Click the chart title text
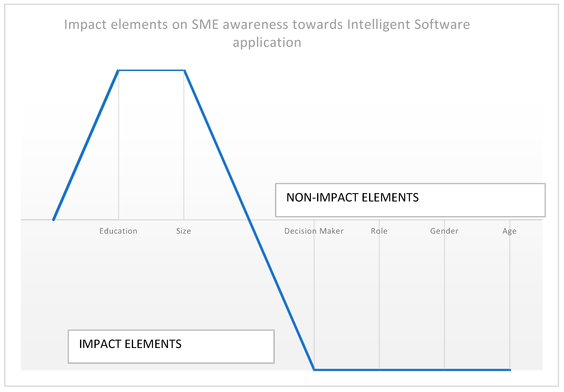This screenshot has width=564, height=392. point(267,33)
